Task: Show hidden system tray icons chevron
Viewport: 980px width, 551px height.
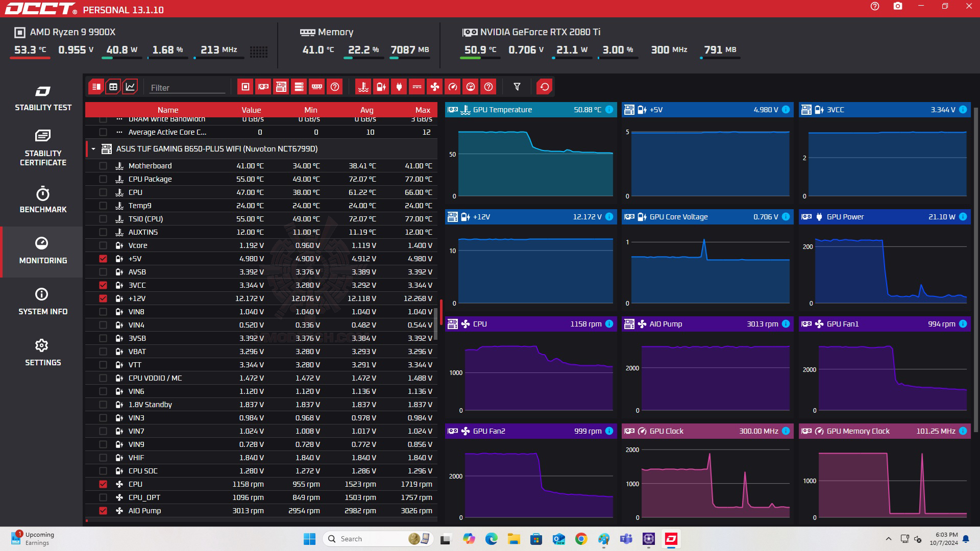Action: (x=888, y=539)
